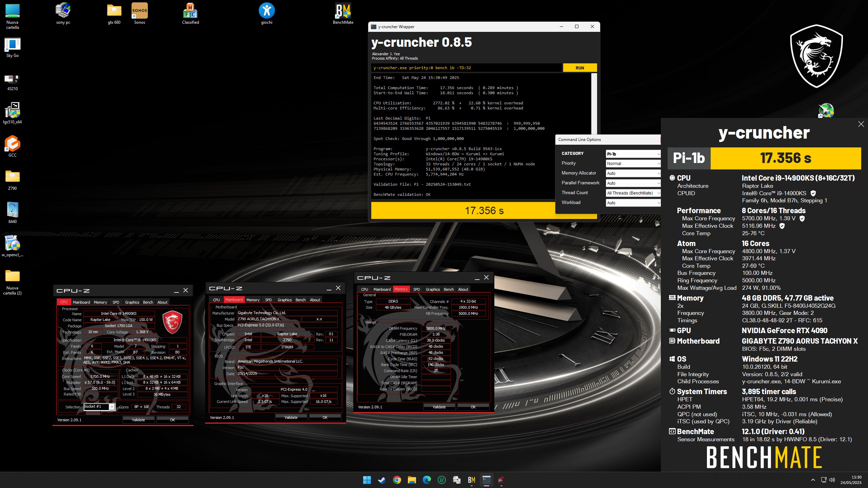Open the red GPU tool taskbar icon
Screen dimensions: 868x488
point(501,480)
